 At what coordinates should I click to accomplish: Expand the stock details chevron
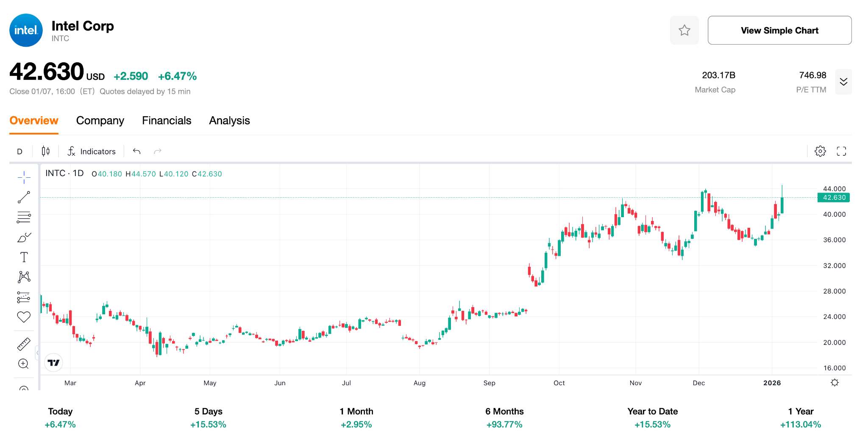843,82
